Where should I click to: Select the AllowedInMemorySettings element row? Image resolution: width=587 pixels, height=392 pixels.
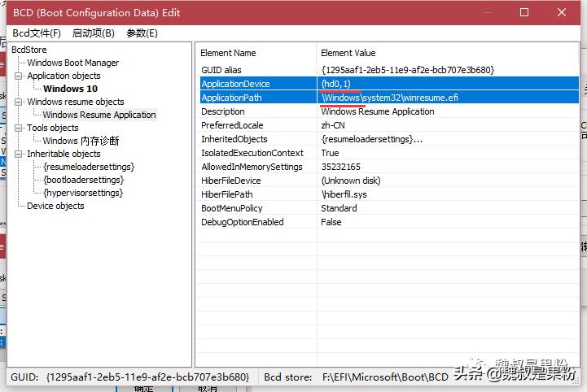(388, 167)
